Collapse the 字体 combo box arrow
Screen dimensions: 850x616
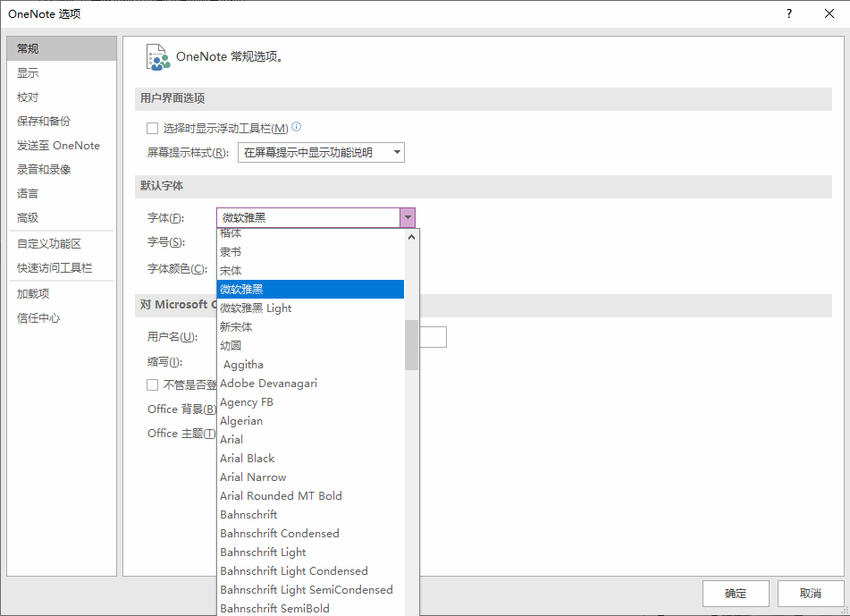(408, 218)
